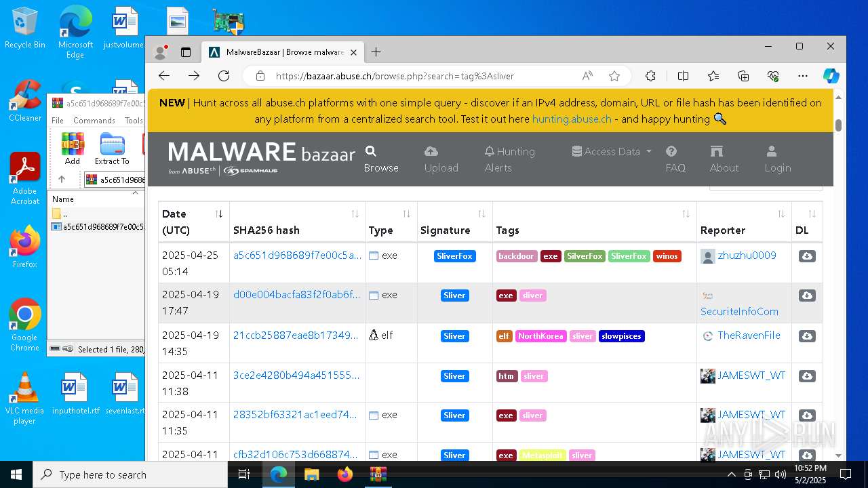Download the zhuzhu0009 SilverFox sample
Viewport: 868px width, 488px height.
click(807, 256)
